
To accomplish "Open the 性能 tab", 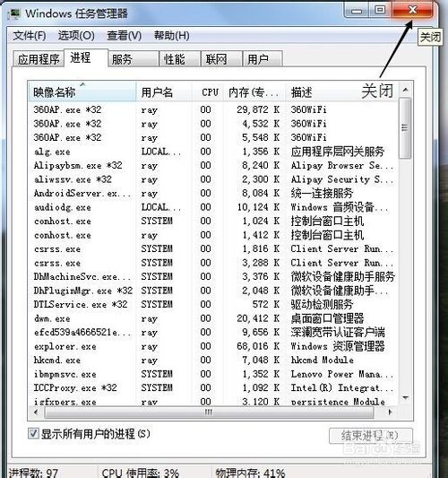I will click(179, 59).
